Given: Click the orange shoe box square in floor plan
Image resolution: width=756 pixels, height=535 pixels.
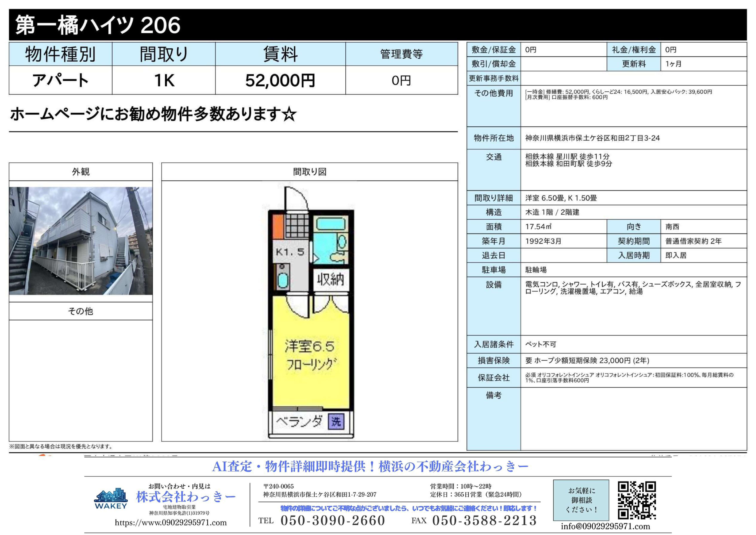Looking at the screenshot, I should [278, 227].
